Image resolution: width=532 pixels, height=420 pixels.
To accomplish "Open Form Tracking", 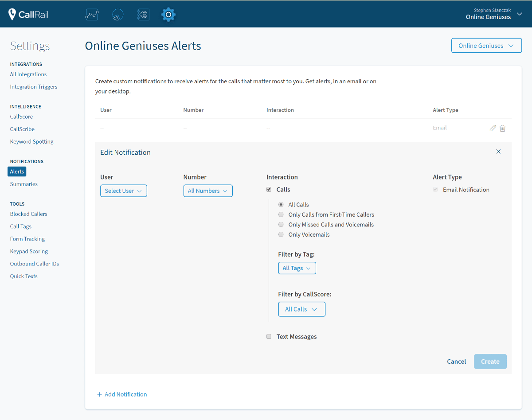I will pos(27,239).
